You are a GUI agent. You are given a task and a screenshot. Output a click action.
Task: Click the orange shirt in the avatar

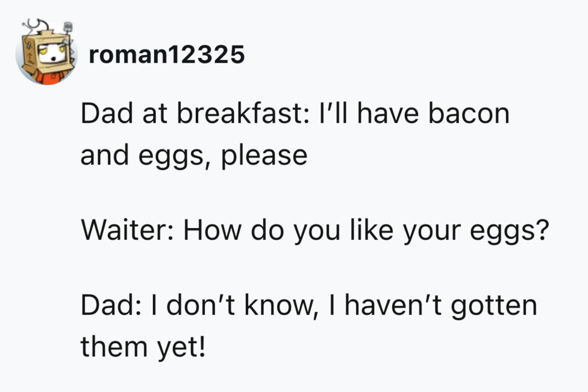click(x=48, y=77)
